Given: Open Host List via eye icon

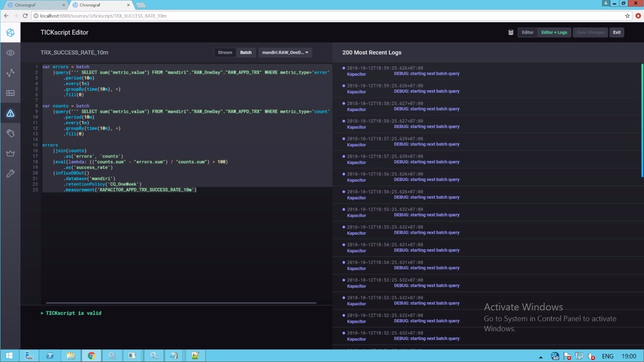Looking at the screenshot, I should point(10,53).
